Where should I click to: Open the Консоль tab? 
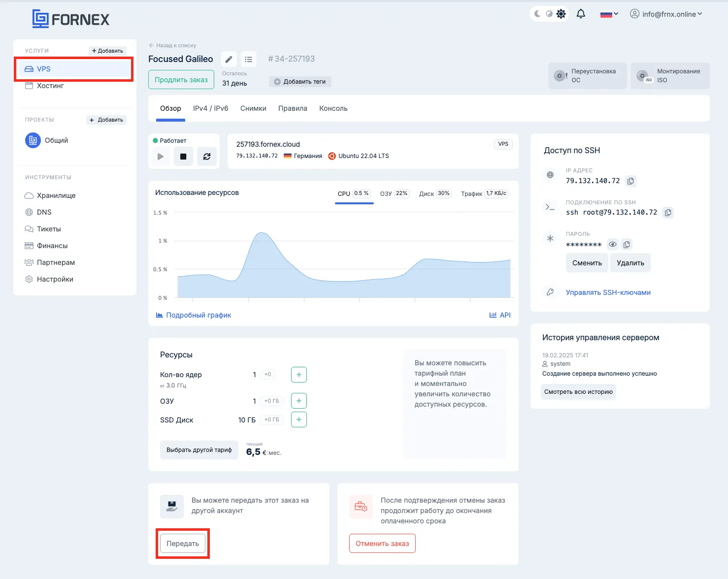coord(333,108)
